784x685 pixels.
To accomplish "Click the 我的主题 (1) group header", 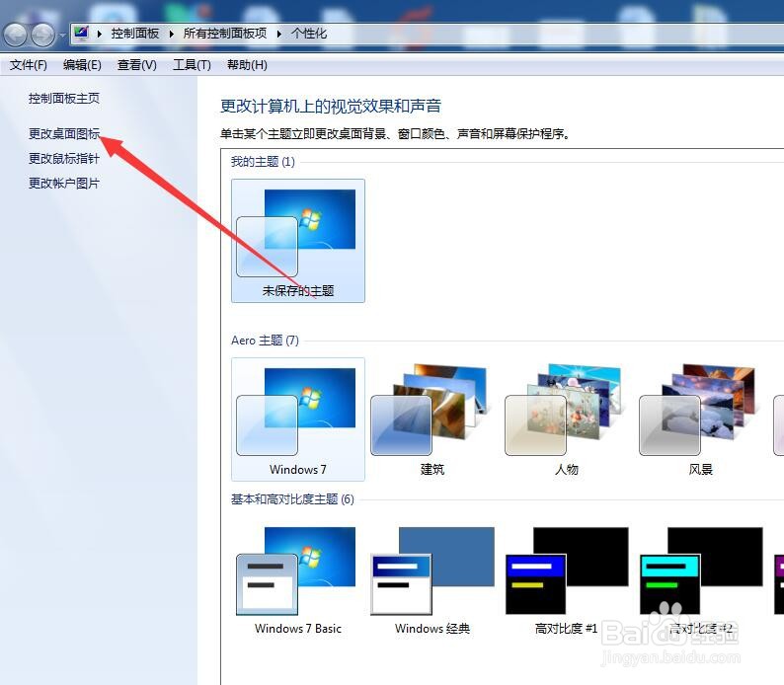I will point(263,162).
